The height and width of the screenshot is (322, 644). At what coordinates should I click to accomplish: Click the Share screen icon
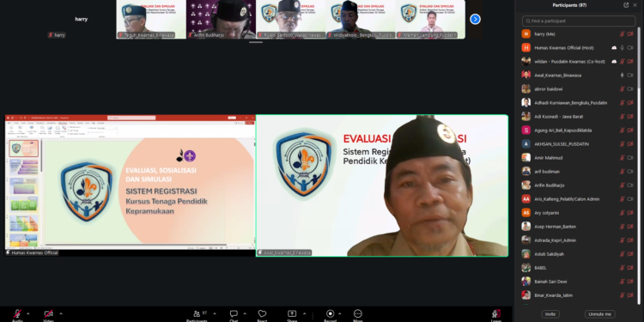(x=292, y=313)
